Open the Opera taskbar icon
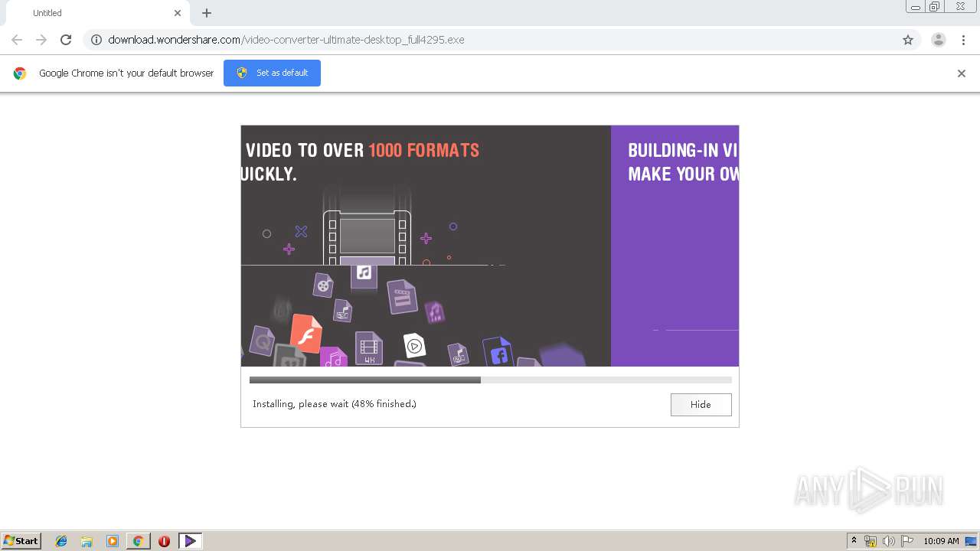This screenshot has height=551, width=980. coord(164,541)
